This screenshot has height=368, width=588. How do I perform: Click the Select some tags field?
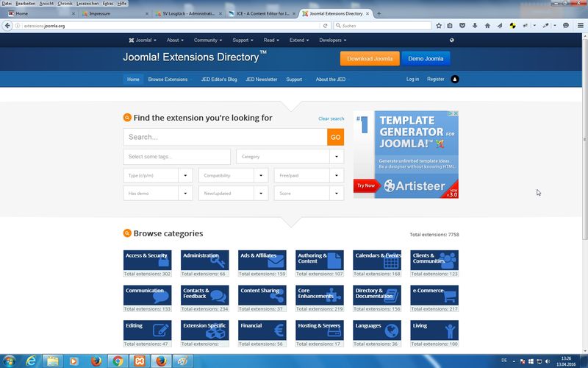point(176,157)
